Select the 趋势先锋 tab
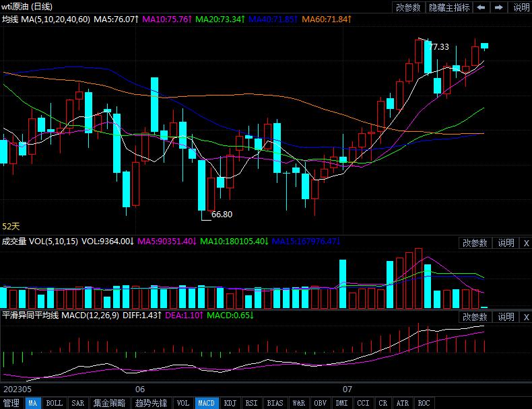 click(151, 403)
